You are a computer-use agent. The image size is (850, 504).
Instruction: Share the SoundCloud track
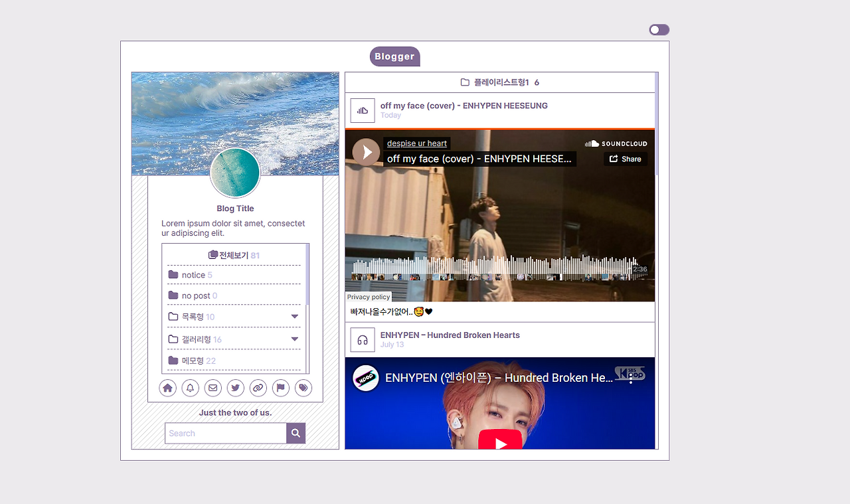pyautogui.click(x=626, y=159)
